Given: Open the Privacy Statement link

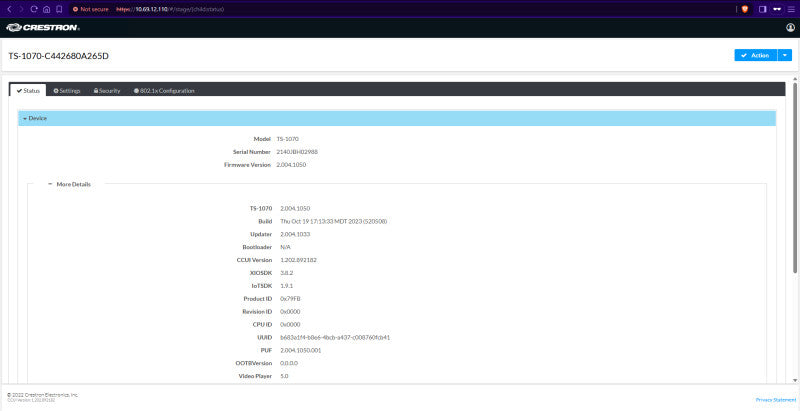Looking at the screenshot, I should pos(776,400).
